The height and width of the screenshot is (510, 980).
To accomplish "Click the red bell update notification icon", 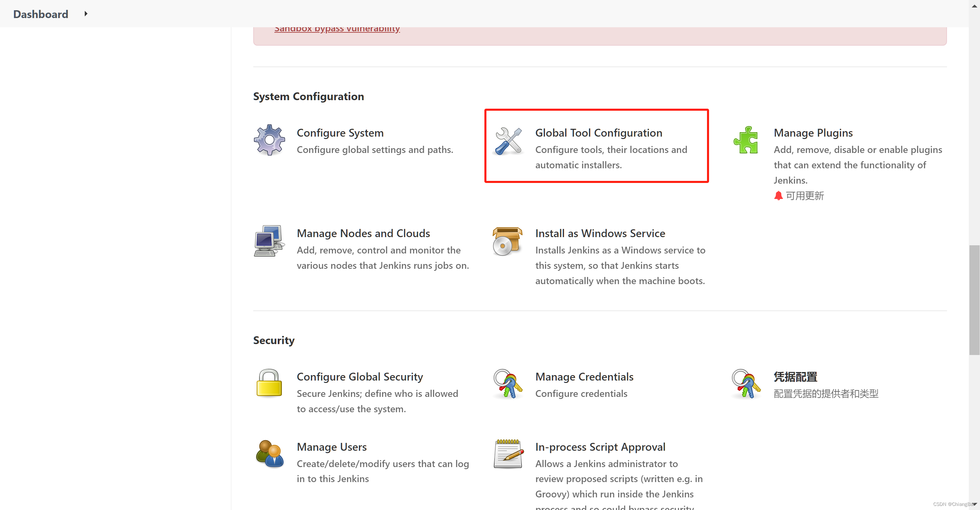I will pos(778,196).
